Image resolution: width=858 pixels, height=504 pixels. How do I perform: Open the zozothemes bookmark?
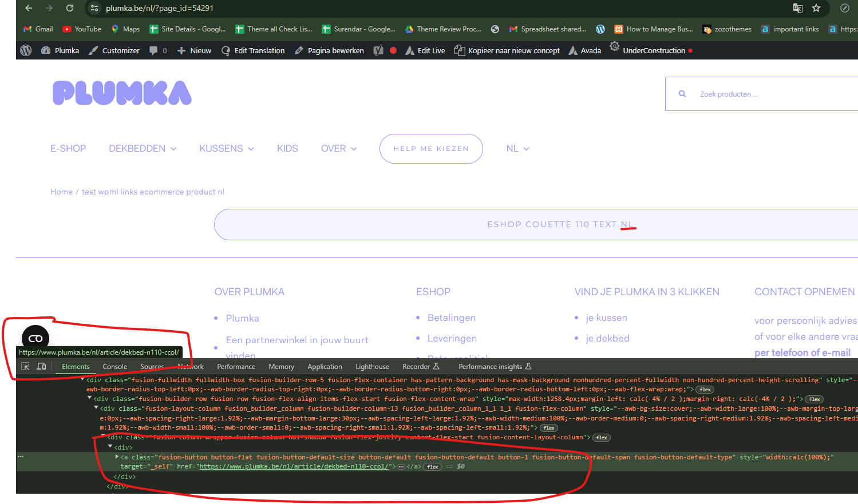point(727,29)
